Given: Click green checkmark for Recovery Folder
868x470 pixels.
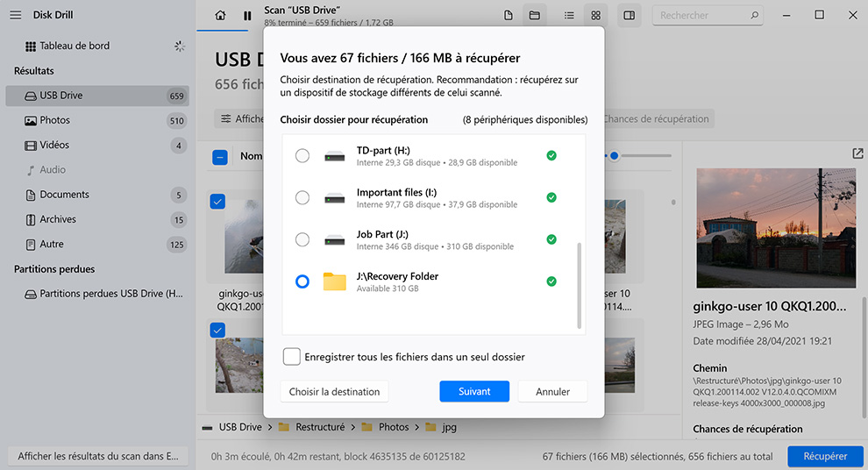Looking at the screenshot, I should coord(551,281).
